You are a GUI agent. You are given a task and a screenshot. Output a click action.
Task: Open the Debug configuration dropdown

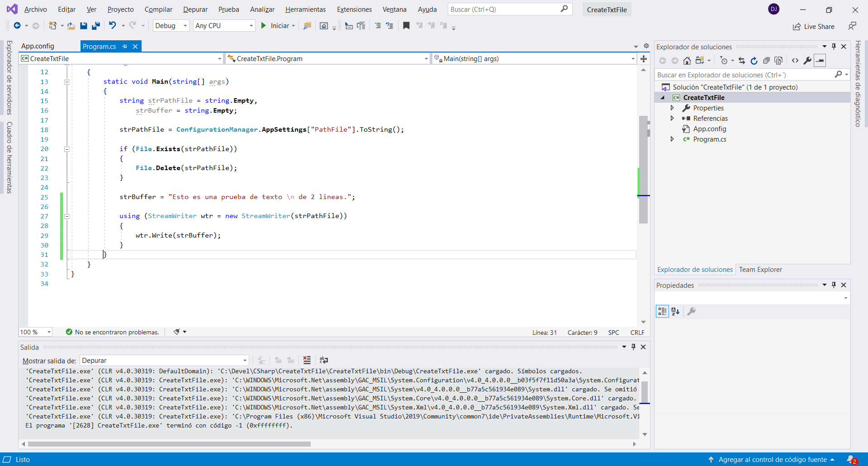[171, 26]
